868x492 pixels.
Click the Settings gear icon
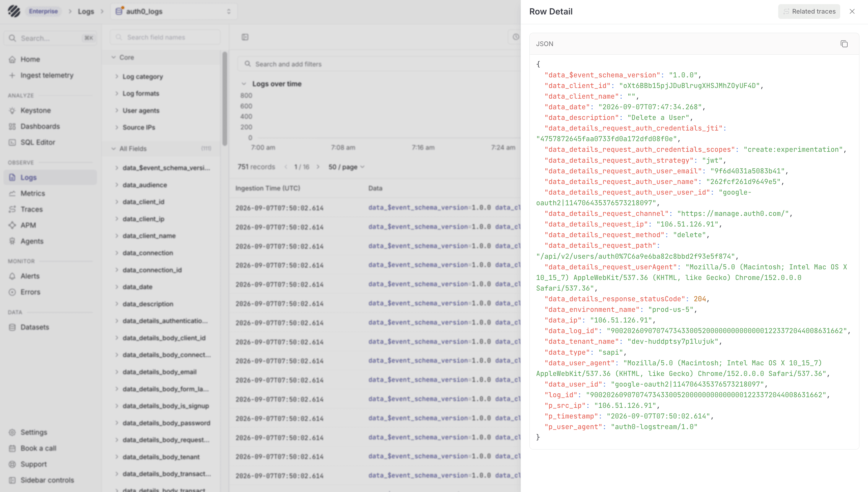coord(12,432)
